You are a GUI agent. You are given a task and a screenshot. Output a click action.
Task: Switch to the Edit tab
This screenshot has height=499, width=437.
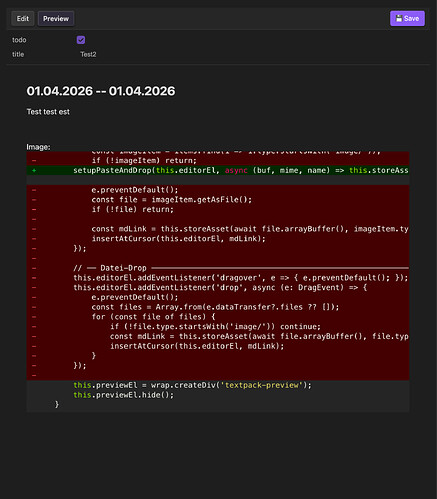pyautogui.click(x=23, y=19)
